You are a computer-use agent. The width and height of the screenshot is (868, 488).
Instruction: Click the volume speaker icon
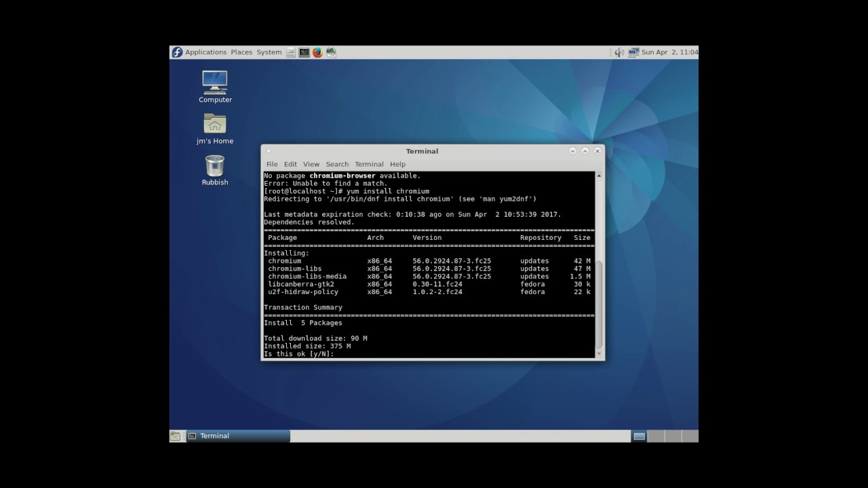click(x=618, y=52)
